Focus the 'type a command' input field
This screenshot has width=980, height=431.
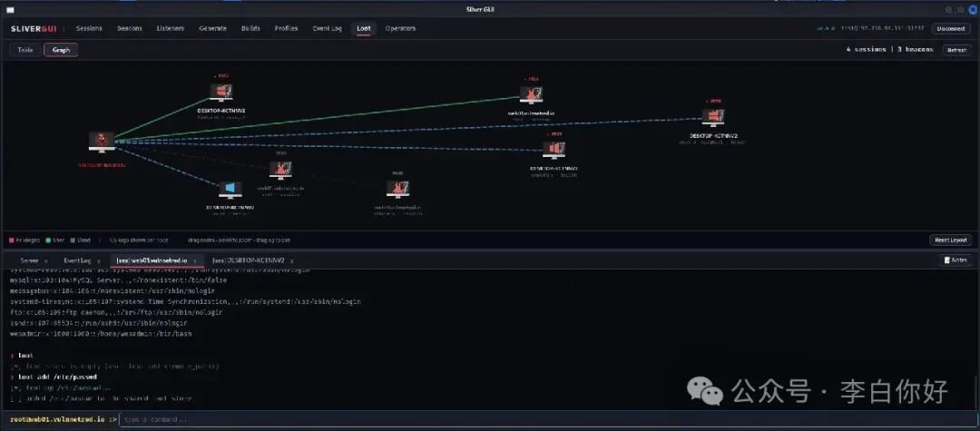[546, 419]
